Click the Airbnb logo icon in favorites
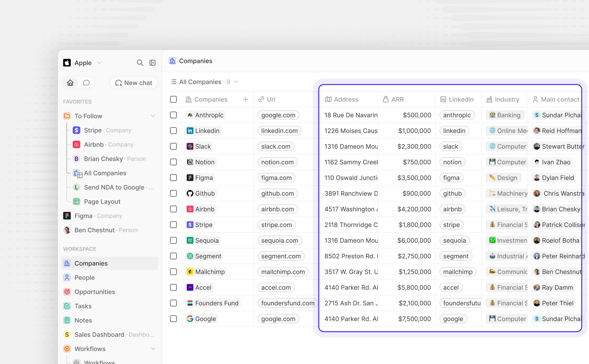The height and width of the screenshot is (364, 589). [x=77, y=144]
